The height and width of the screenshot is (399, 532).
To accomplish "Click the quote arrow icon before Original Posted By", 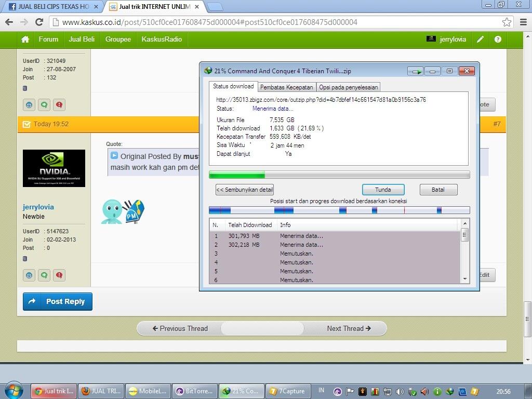I will coord(114,156).
